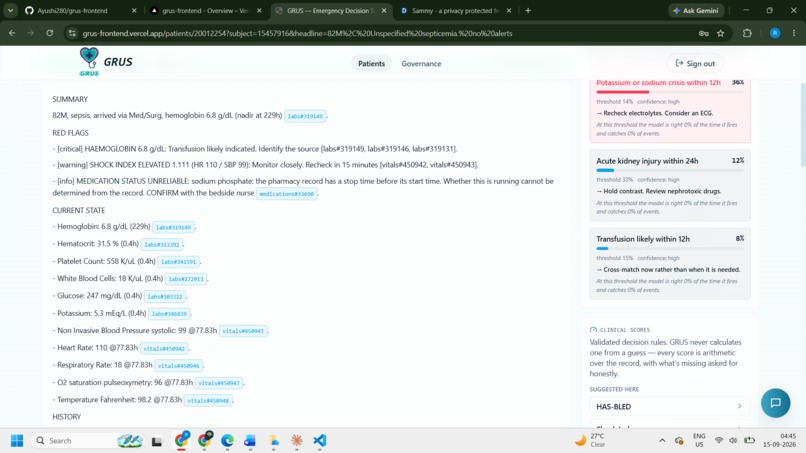This screenshot has width=806, height=453.
Task: Click the CURRENT STATE section heading
Action: (x=79, y=210)
